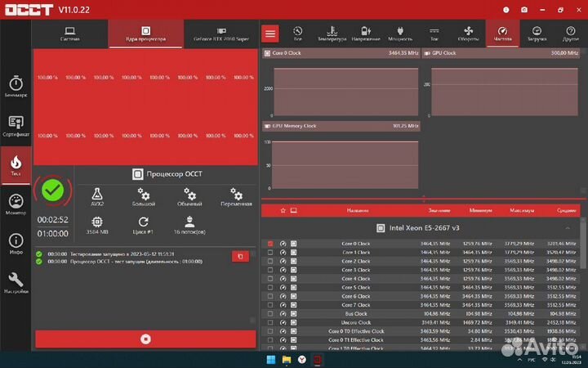Tick the Bus Clock checkbox

coord(270,313)
